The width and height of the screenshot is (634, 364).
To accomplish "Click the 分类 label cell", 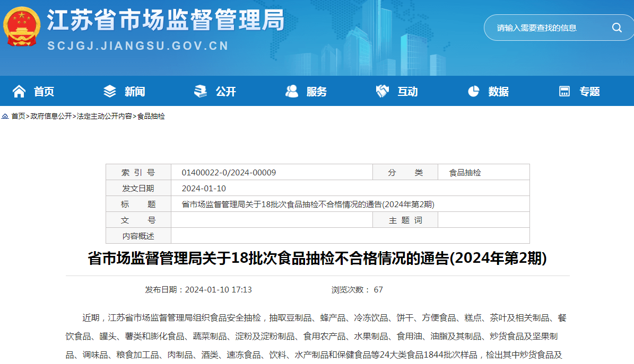I will [x=405, y=173].
